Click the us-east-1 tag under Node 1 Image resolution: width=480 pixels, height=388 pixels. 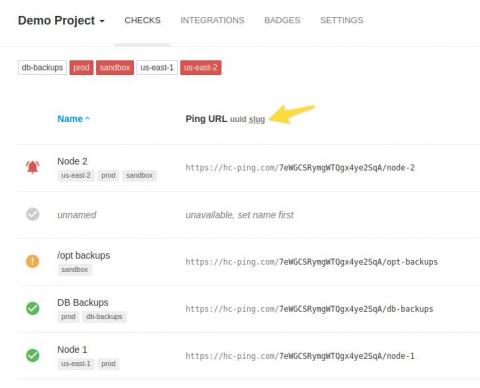(76, 364)
